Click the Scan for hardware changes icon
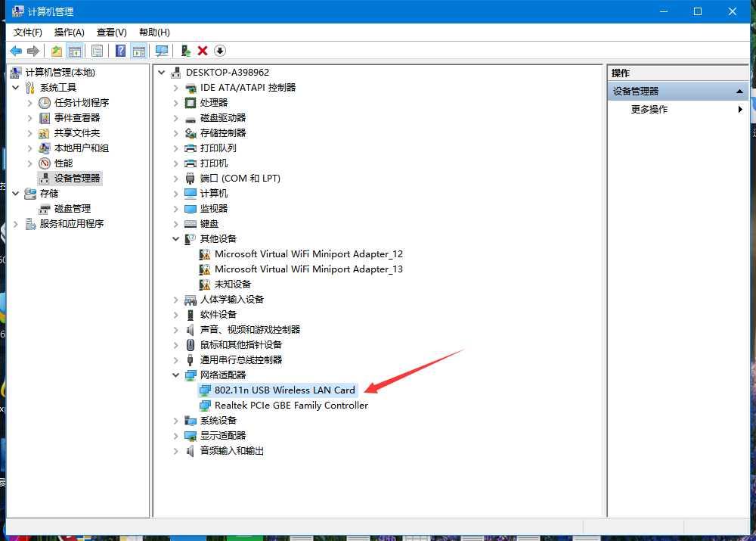 tap(162, 51)
